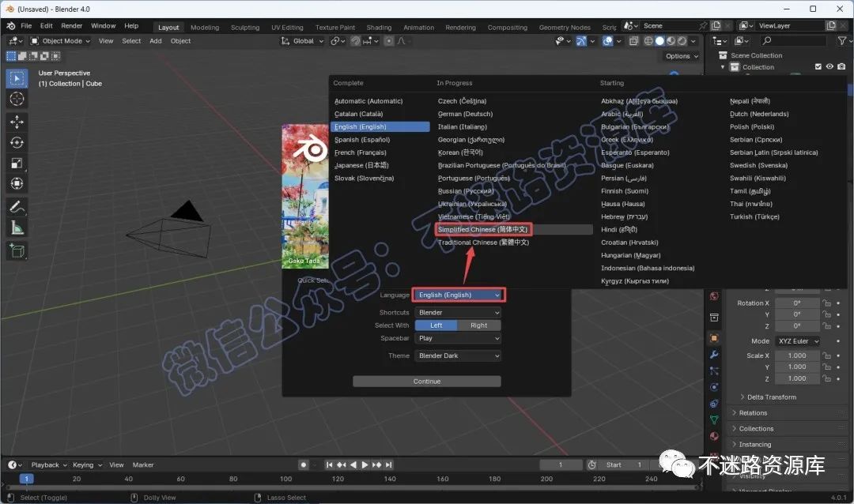Screen dimensions: 854x504
Task: Switch to the Modeling workspace tab
Action: (205, 27)
